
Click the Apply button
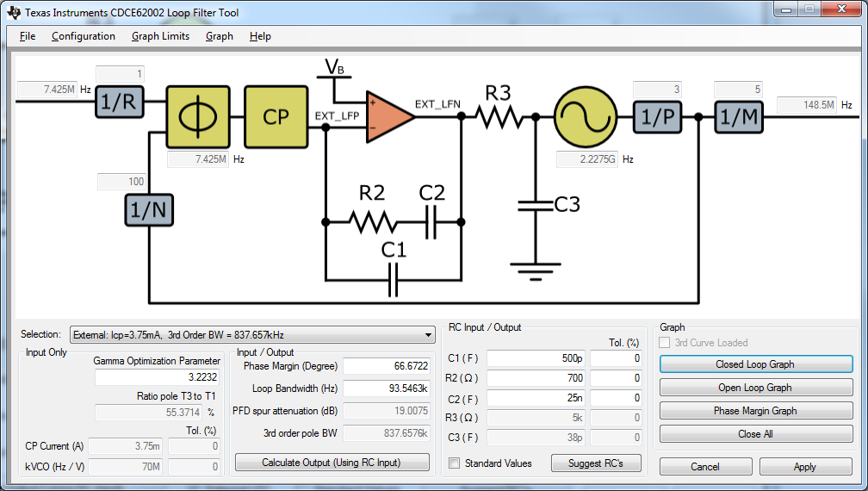[805, 467]
